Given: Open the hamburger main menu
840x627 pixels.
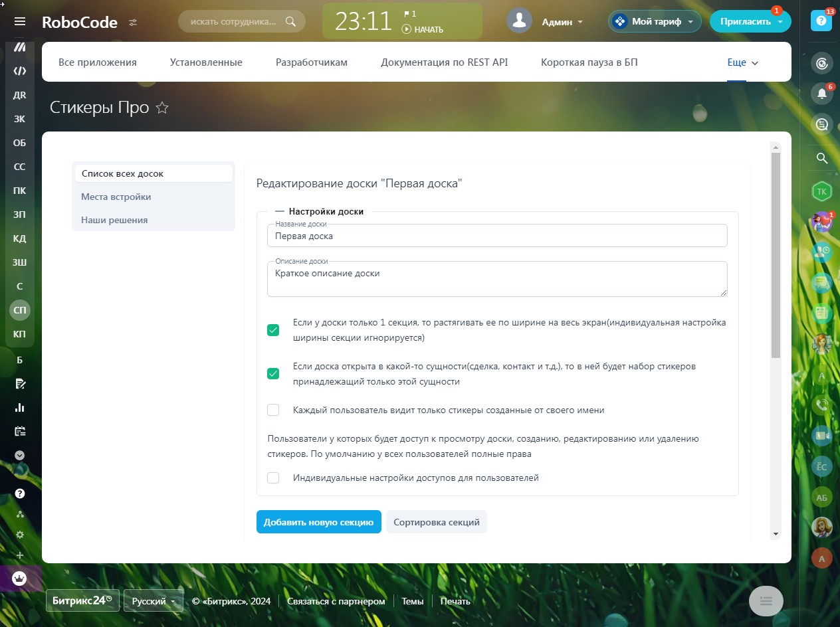Looking at the screenshot, I should 20,22.
